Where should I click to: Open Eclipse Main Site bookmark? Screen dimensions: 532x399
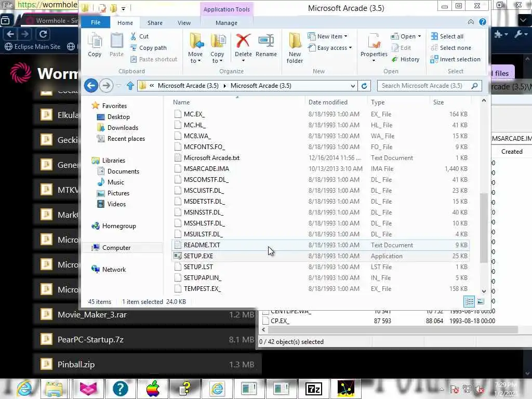[33, 46]
